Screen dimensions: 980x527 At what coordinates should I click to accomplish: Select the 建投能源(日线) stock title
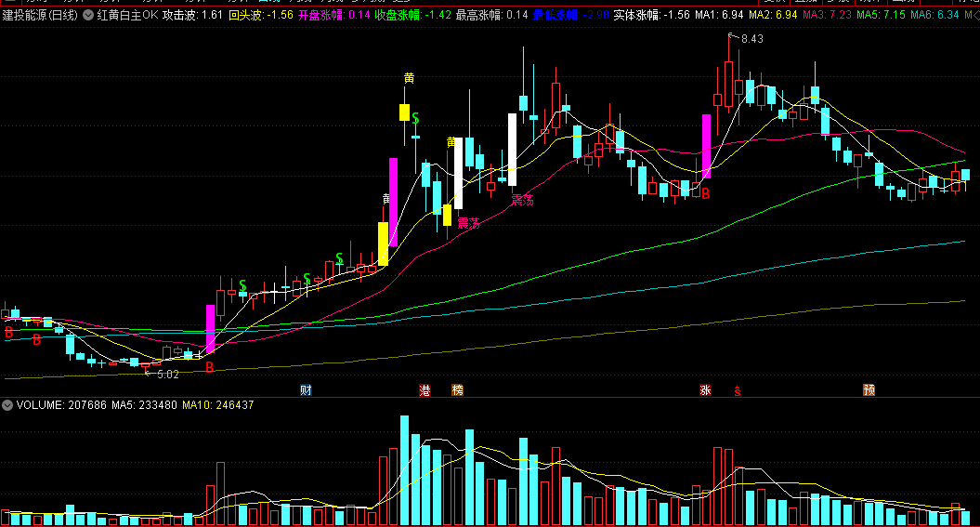40,14
